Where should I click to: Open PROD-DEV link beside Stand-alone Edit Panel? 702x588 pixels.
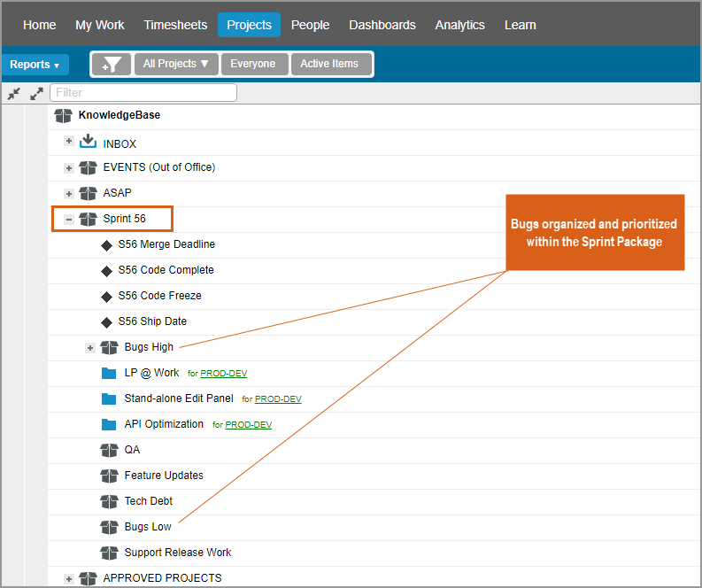click(x=278, y=399)
